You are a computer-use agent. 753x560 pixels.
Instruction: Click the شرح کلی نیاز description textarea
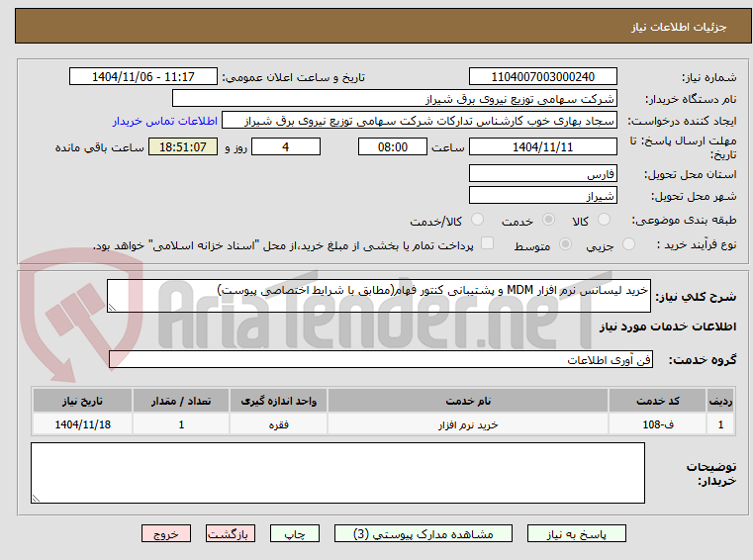[379, 296]
